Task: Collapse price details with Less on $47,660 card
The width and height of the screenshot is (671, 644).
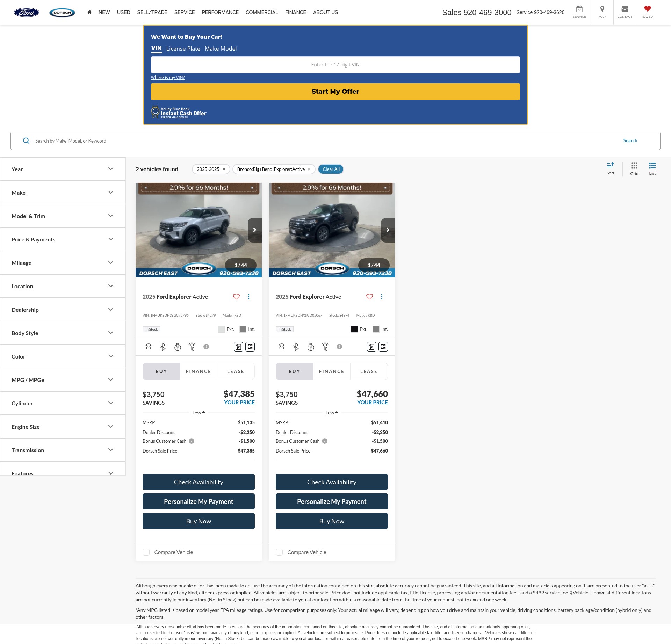Action: (332, 413)
